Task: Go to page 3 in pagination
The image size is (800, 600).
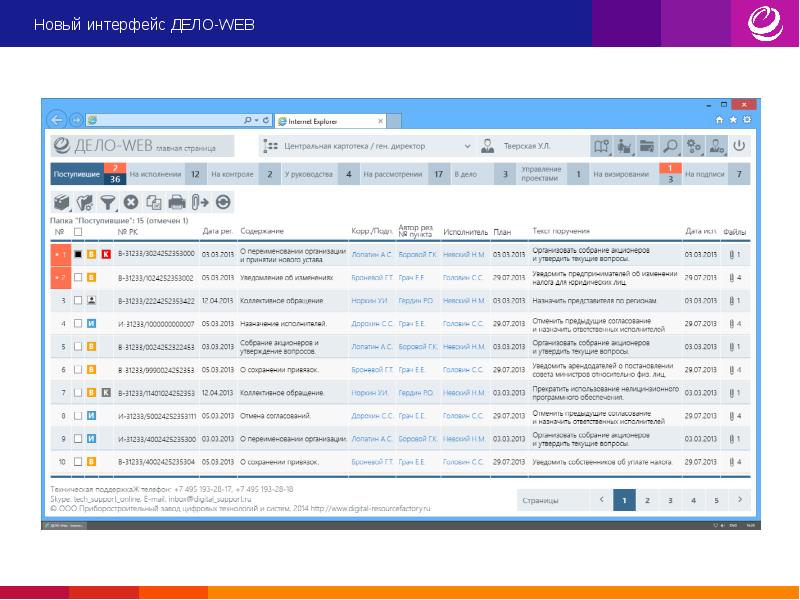Action: click(670, 498)
